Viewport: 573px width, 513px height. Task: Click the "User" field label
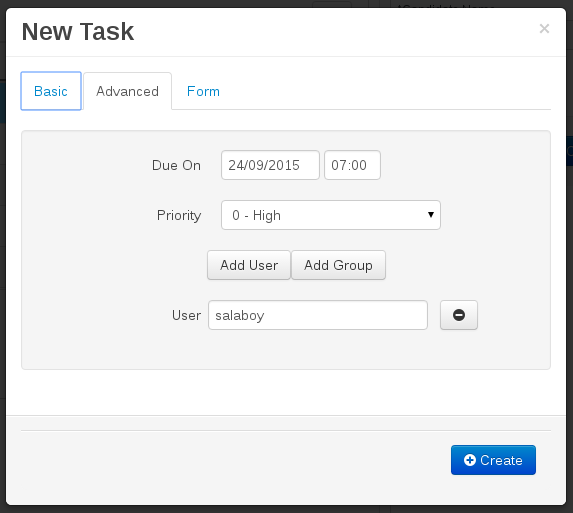point(186,315)
